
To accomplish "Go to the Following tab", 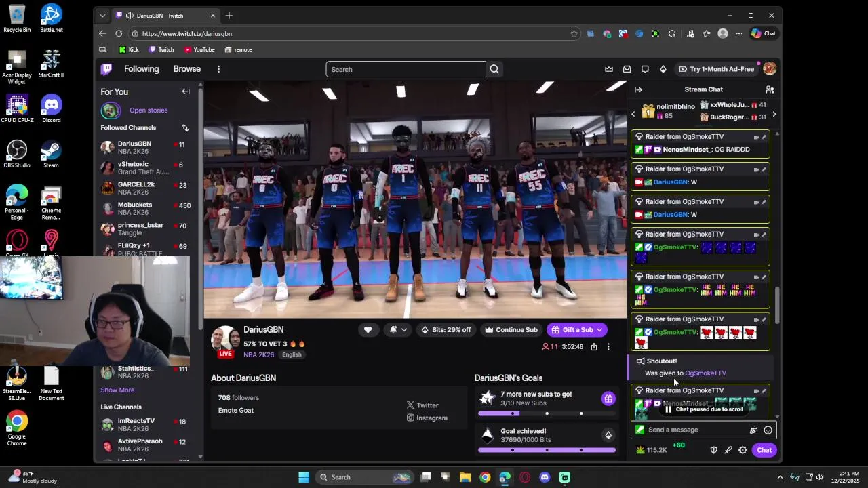I will tap(141, 69).
